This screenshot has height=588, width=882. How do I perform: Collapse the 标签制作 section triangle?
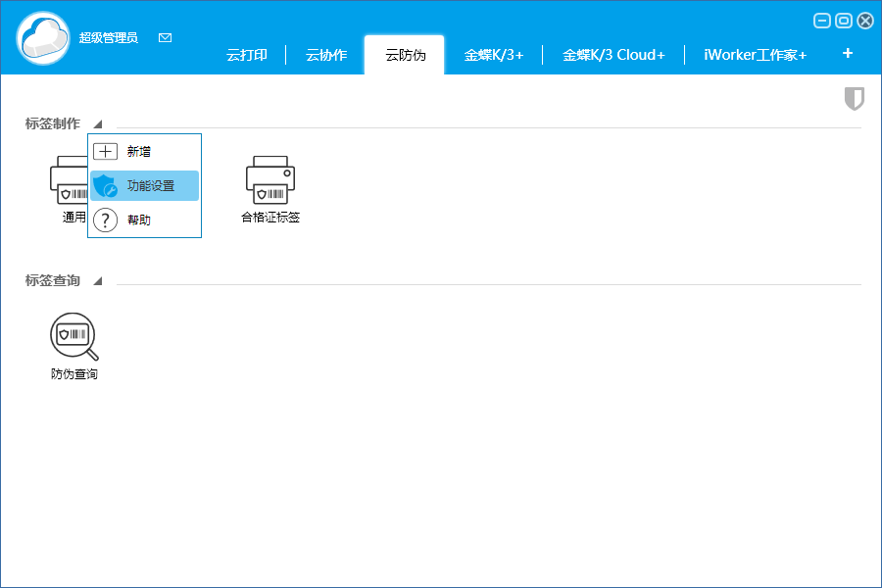(98, 123)
